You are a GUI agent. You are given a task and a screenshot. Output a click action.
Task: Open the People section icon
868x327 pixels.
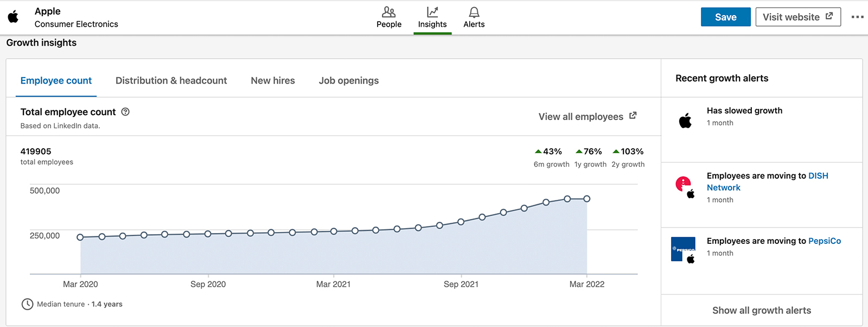click(x=389, y=12)
